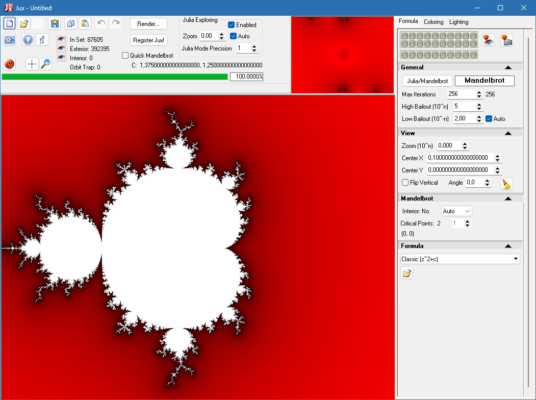The image size is (536, 400).
Task: Click the Center Y value field
Action: 460,170
